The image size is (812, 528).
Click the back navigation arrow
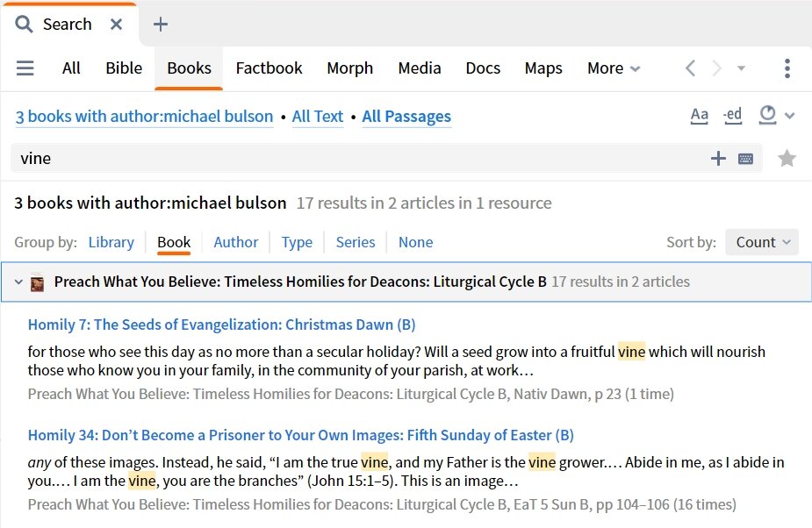[690, 68]
